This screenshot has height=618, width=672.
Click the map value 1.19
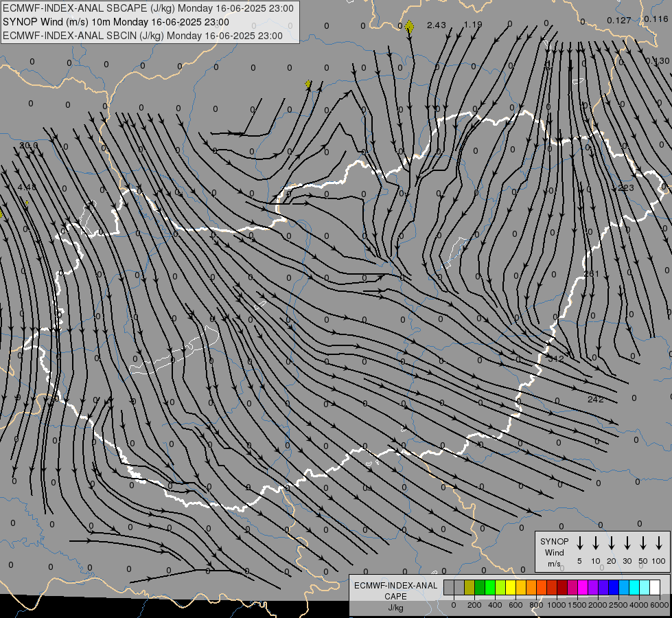(x=473, y=25)
